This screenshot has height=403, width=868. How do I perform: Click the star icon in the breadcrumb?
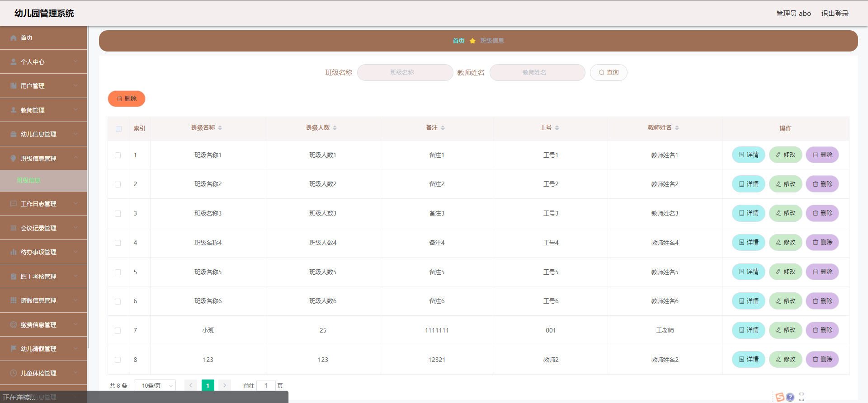pyautogui.click(x=472, y=41)
